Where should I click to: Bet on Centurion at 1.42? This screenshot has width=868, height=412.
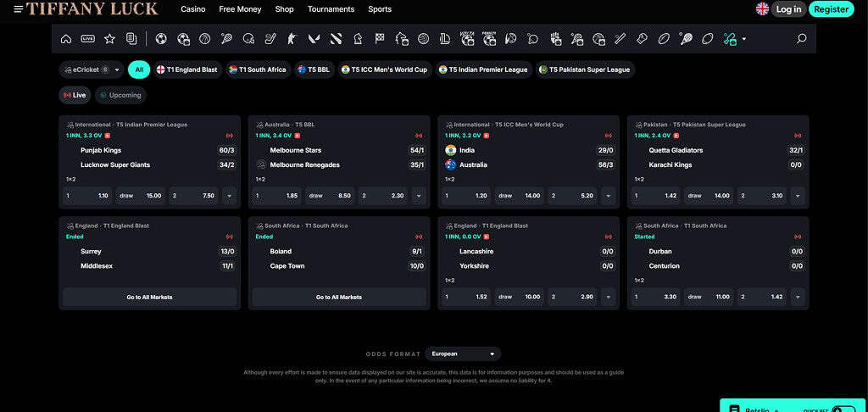coord(762,297)
